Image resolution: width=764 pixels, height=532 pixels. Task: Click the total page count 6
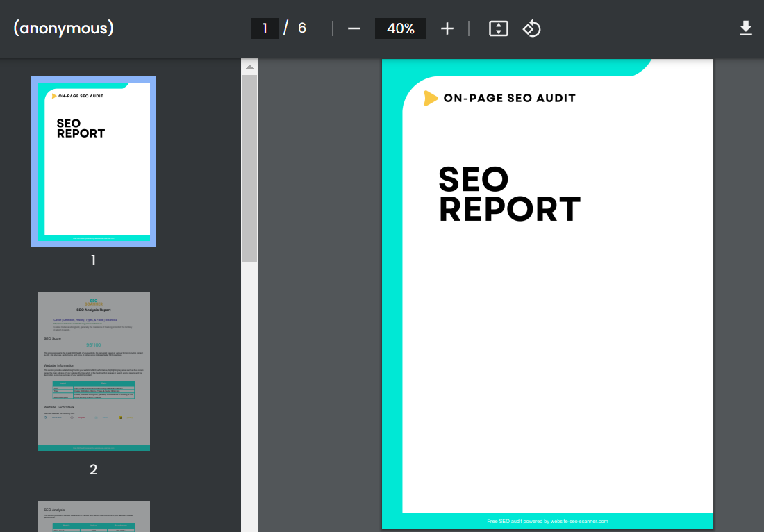point(302,28)
